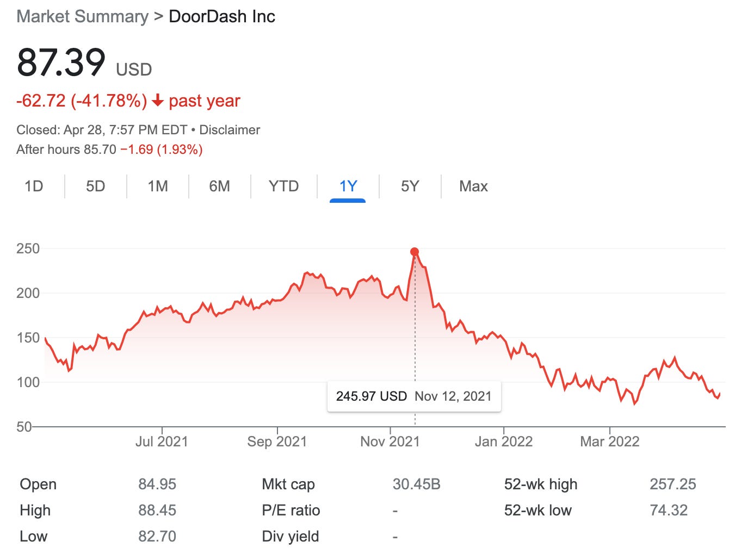Click the 245.97 USD price tooltip
The image size is (729, 560).
click(413, 396)
